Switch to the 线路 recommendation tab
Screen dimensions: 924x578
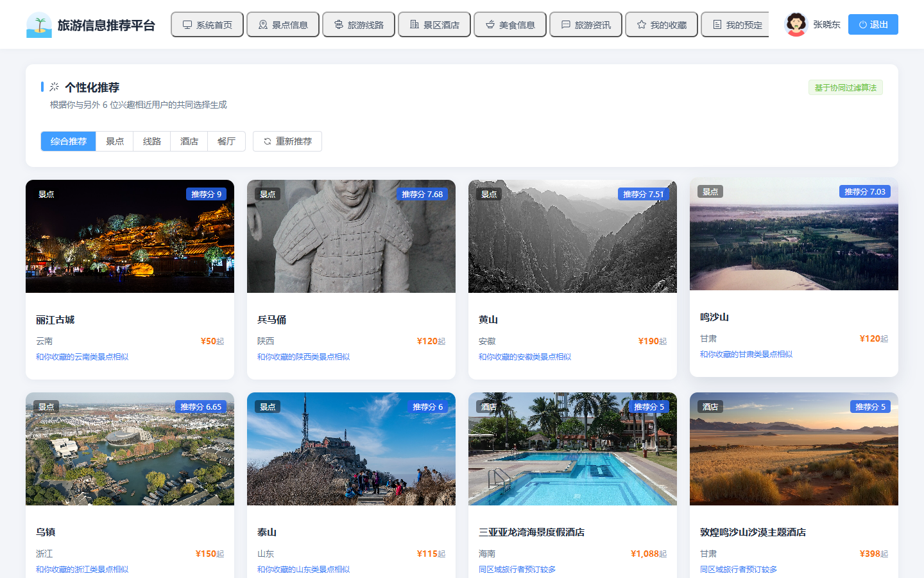152,141
